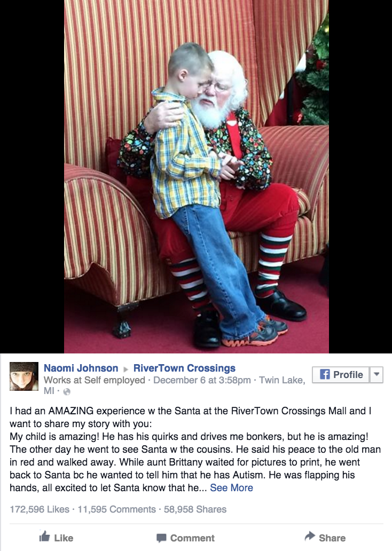Visit the RiverTown Crossings page link
Viewport: 392px width, 551px height.
click(x=185, y=368)
